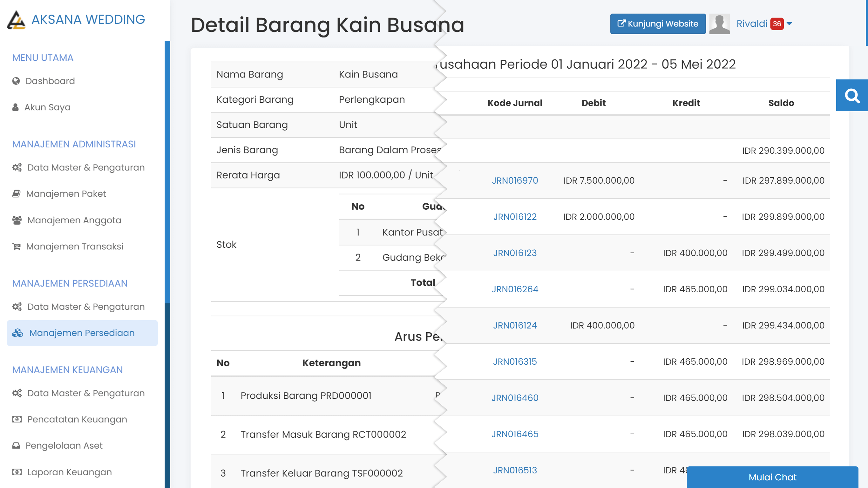868x488 pixels.
Task: Click the boxes icon beside Manajemen Persediaan
Action: click(x=17, y=333)
